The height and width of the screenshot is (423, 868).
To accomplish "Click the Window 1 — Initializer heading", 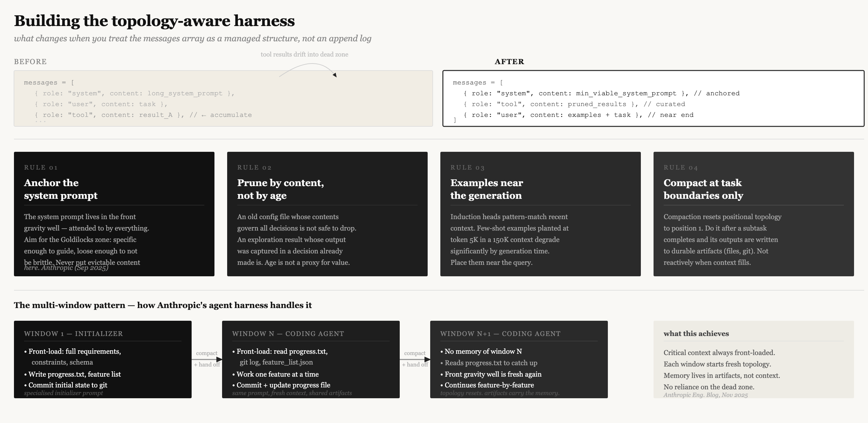I will click(x=74, y=334).
